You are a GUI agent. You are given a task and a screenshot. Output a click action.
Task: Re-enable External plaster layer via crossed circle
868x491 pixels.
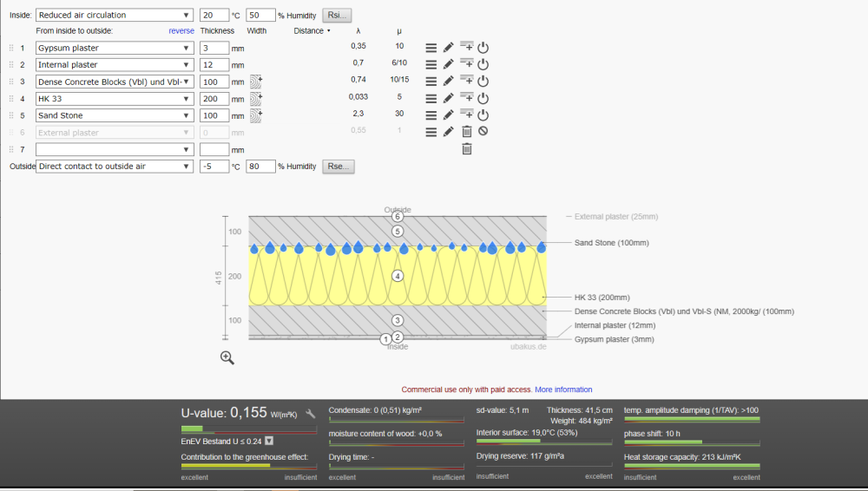[483, 131]
